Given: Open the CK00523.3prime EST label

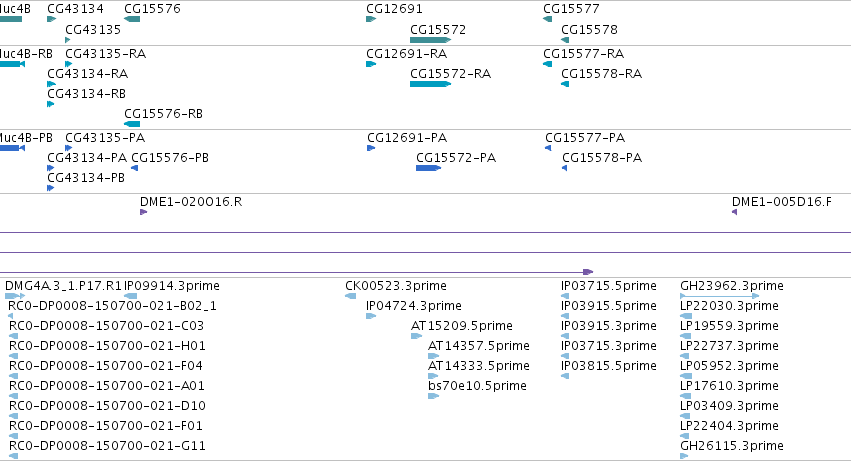Looking at the screenshot, I should 396,286.
